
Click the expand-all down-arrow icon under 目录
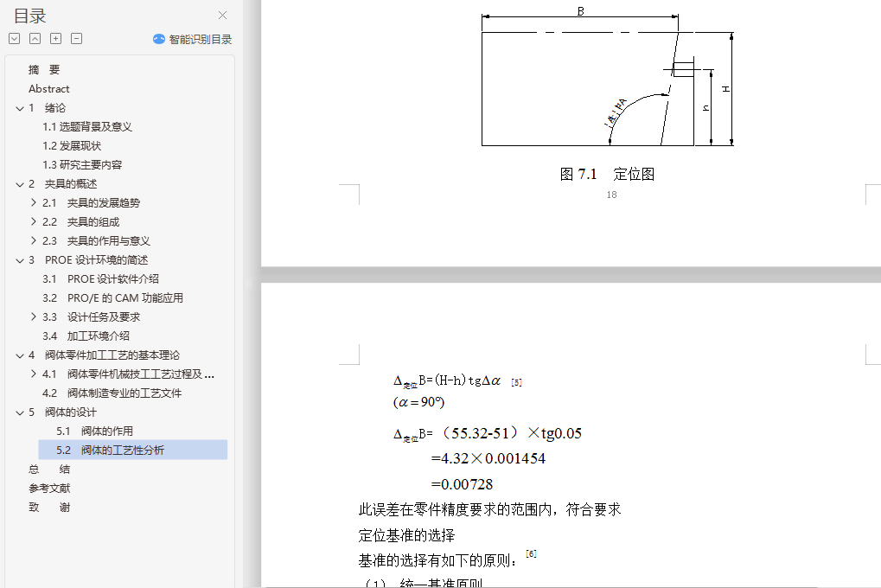click(15, 38)
